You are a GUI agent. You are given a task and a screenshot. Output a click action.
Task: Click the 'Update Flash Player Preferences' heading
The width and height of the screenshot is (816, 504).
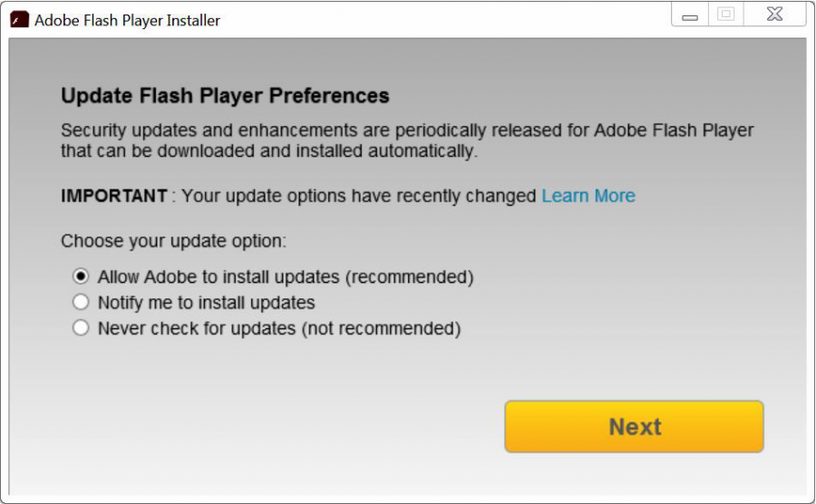(225, 96)
